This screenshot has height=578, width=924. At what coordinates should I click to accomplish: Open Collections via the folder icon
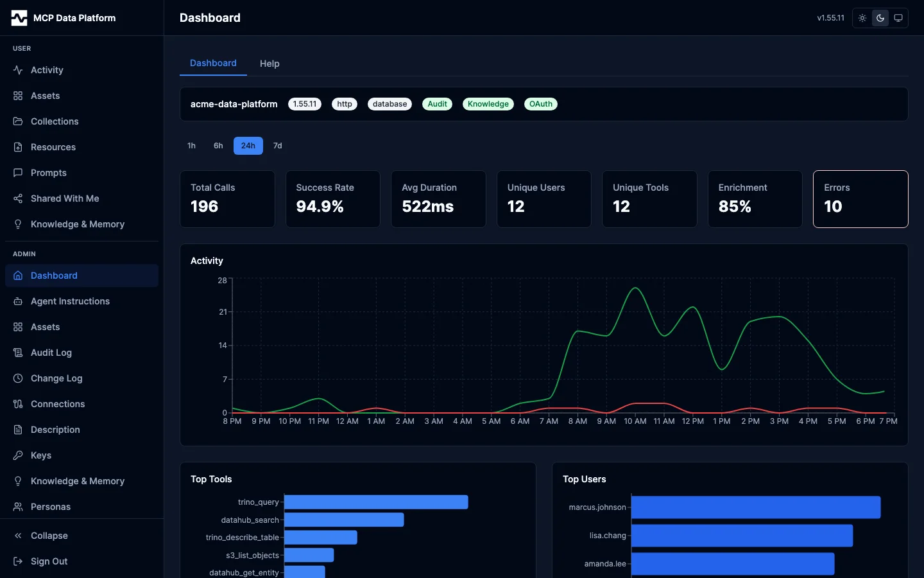click(17, 121)
